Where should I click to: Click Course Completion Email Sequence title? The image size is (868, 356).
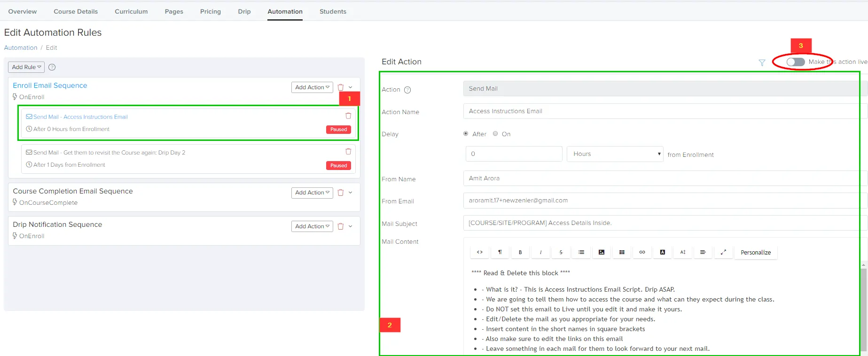73,191
